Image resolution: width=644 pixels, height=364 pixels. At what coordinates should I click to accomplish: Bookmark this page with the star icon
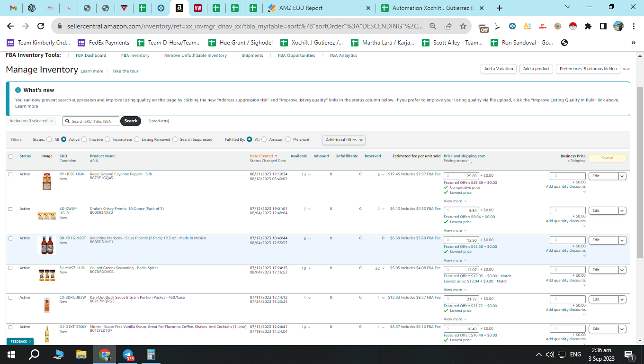pos(463,27)
